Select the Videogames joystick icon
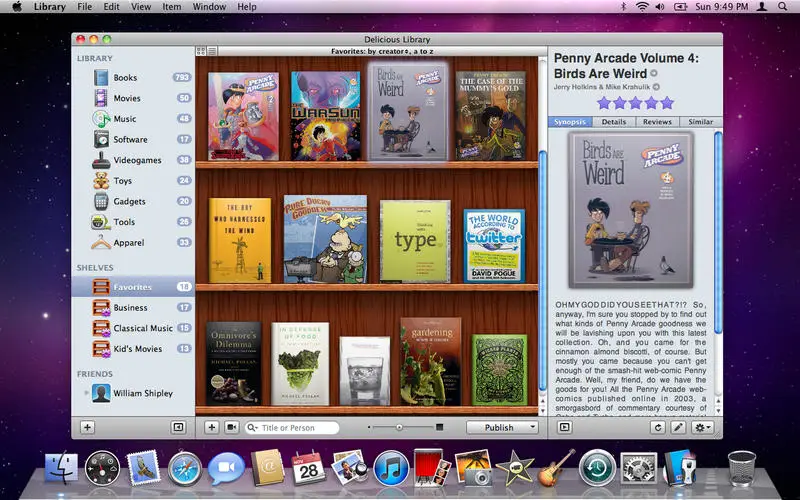Image resolution: width=800 pixels, height=500 pixels. [101, 160]
